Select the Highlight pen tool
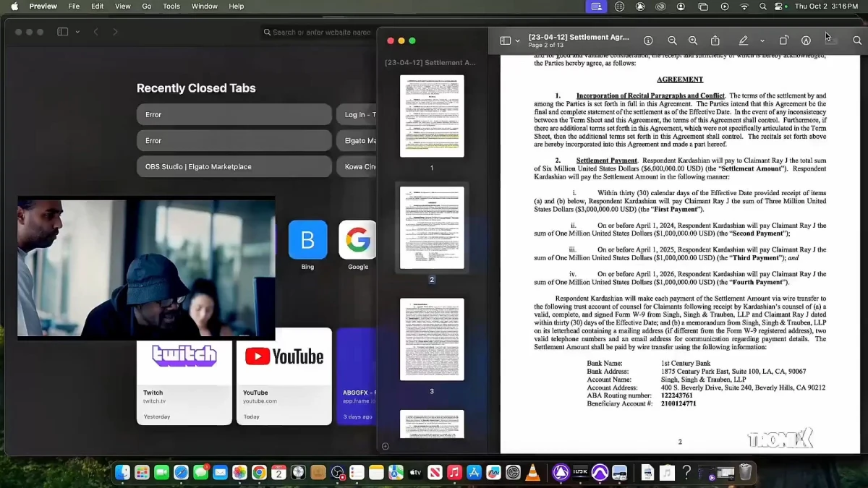Image resolution: width=868 pixels, height=488 pixels. [x=743, y=40]
